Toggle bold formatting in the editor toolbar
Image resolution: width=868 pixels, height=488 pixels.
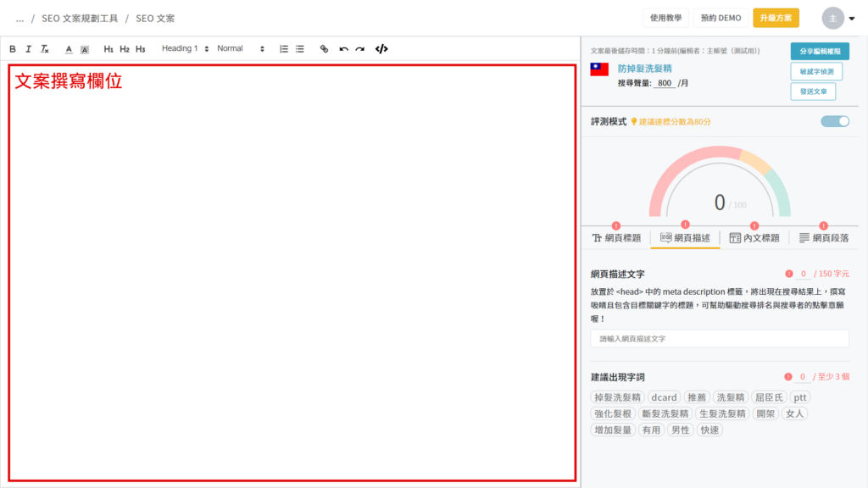13,49
